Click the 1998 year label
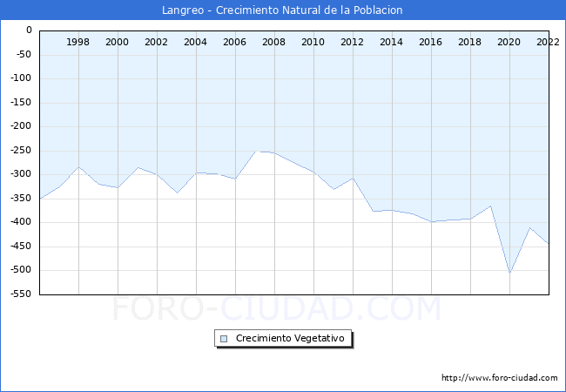The height and width of the screenshot is (392, 566). 77,42
